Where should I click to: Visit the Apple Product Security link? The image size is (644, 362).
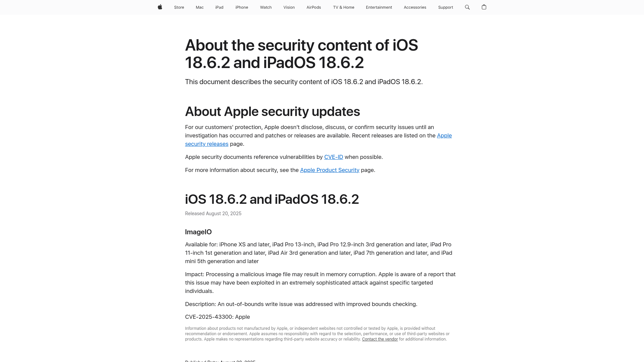(330, 170)
